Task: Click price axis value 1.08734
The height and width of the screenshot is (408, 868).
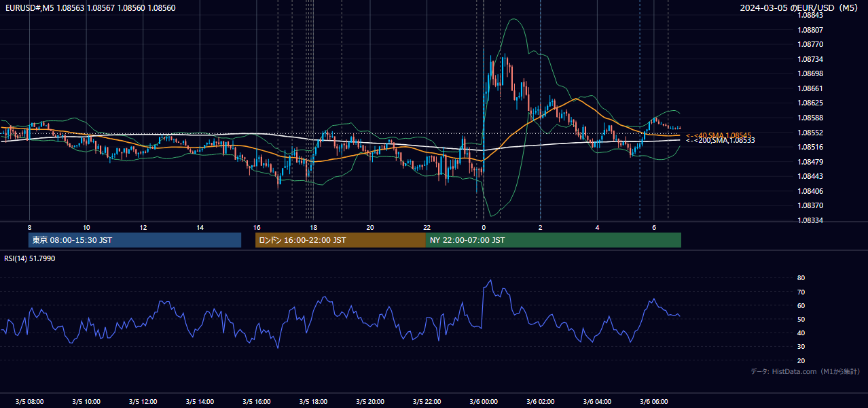Action: click(x=810, y=59)
